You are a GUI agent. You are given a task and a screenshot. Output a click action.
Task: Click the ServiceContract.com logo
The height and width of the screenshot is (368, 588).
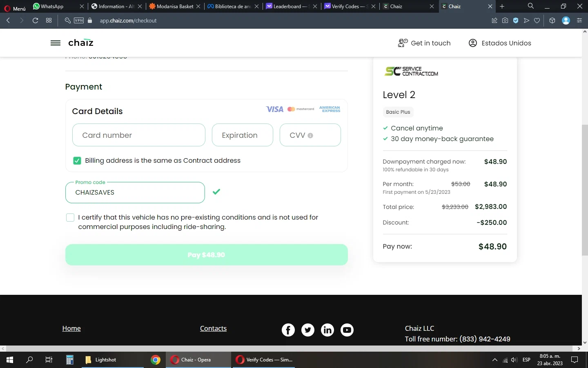[411, 72]
